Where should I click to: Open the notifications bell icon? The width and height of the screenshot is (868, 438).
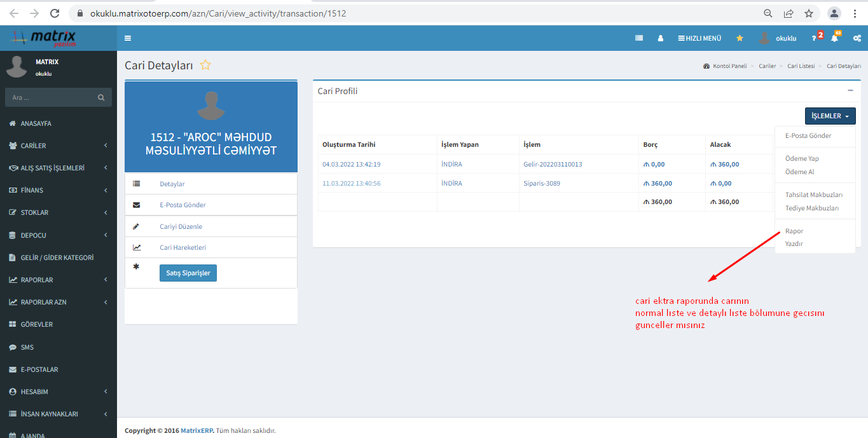pos(834,38)
